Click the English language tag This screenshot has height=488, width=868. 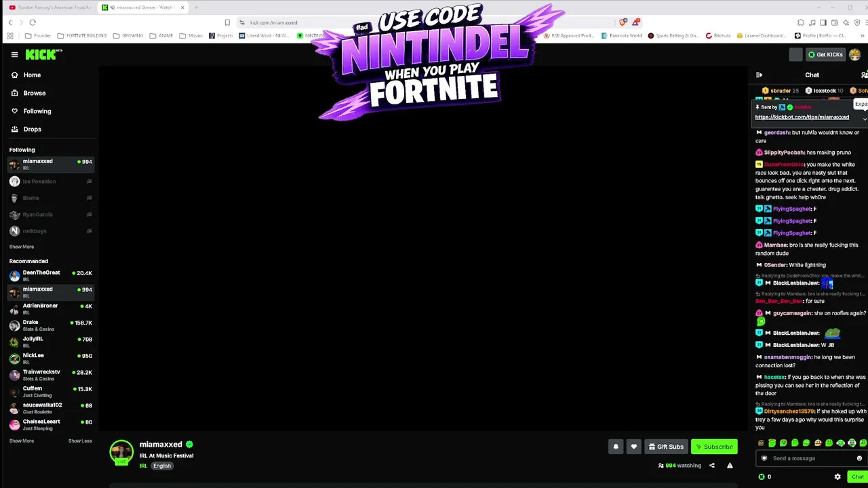[162, 466]
